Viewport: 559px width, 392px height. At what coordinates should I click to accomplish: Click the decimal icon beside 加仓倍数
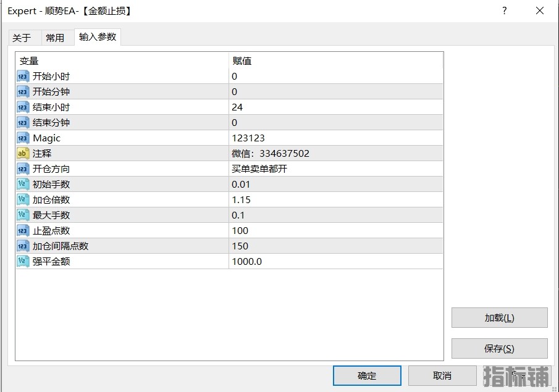pos(23,200)
